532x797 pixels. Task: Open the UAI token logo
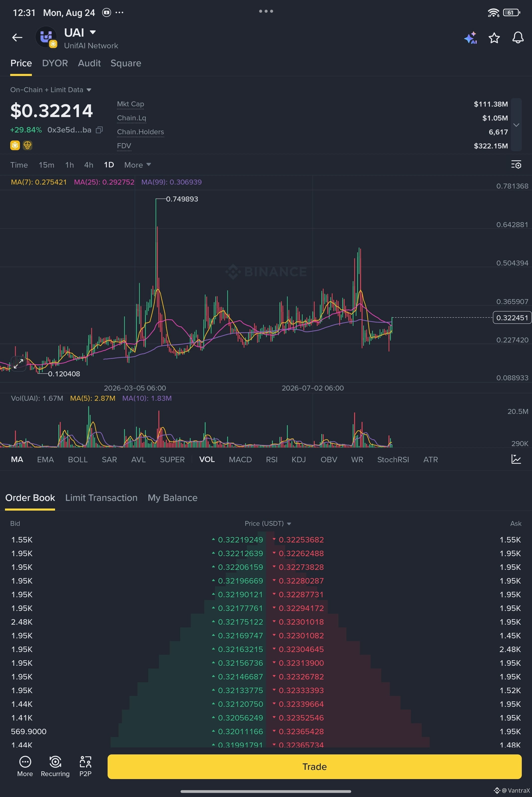(47, 37)
